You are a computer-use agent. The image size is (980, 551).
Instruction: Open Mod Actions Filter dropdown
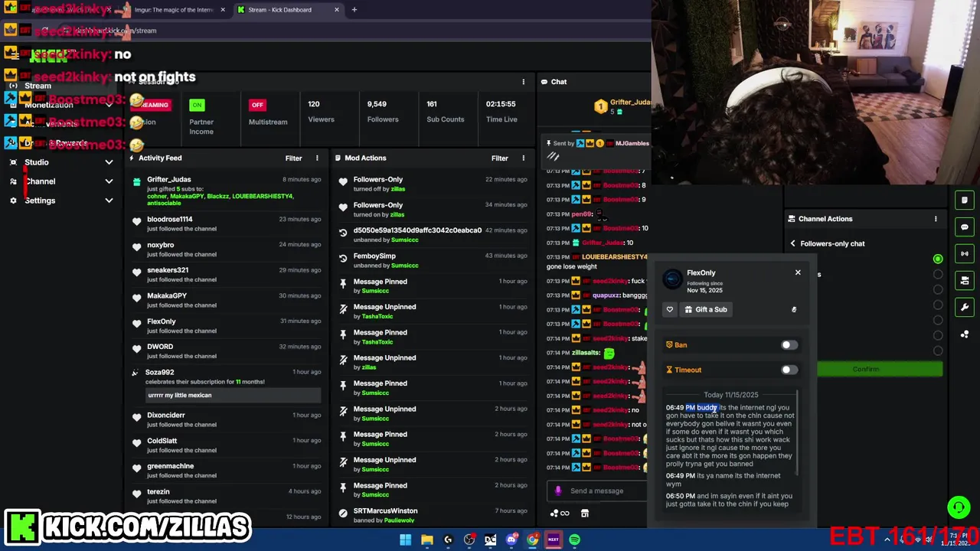click(499, 158)
